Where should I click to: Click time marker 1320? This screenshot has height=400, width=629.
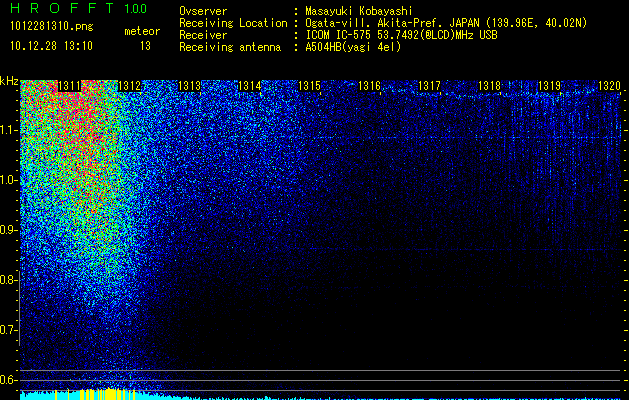[x=609, y=86]
